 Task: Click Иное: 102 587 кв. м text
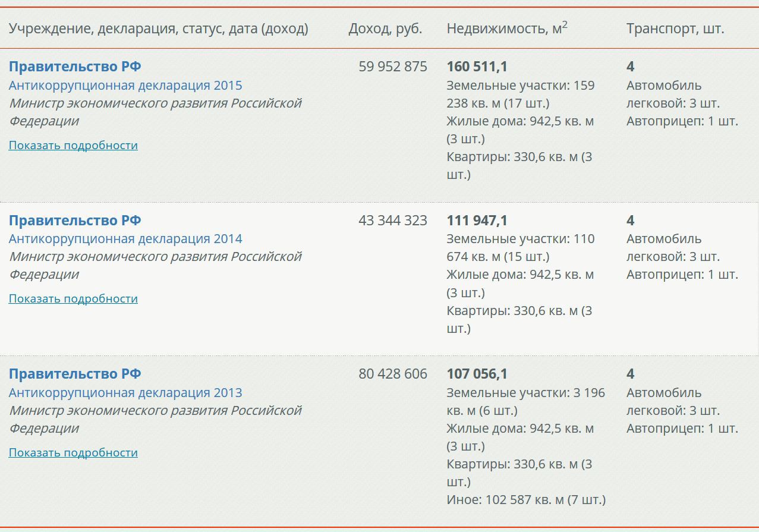(526, 500)
